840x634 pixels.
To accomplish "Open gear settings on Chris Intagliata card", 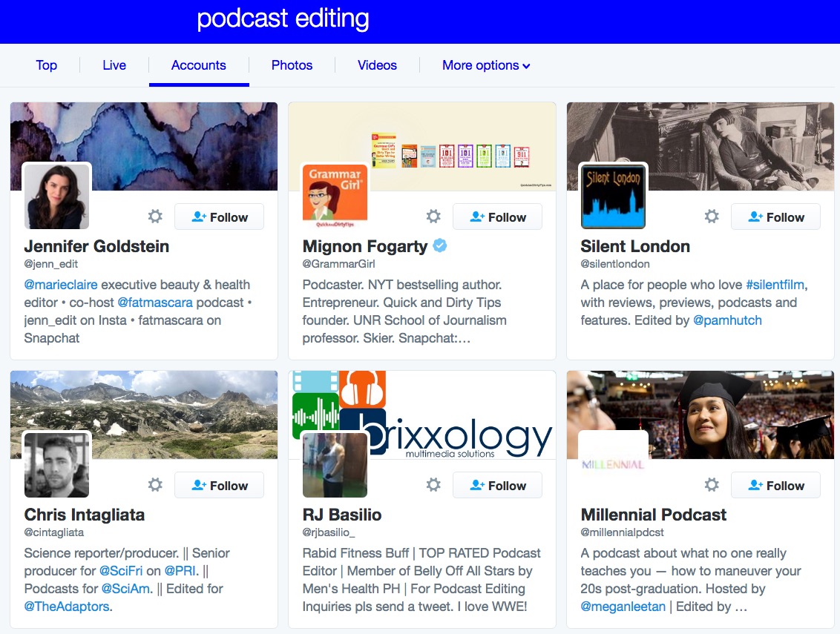I will pyautogui.click(x=155, y=485).
